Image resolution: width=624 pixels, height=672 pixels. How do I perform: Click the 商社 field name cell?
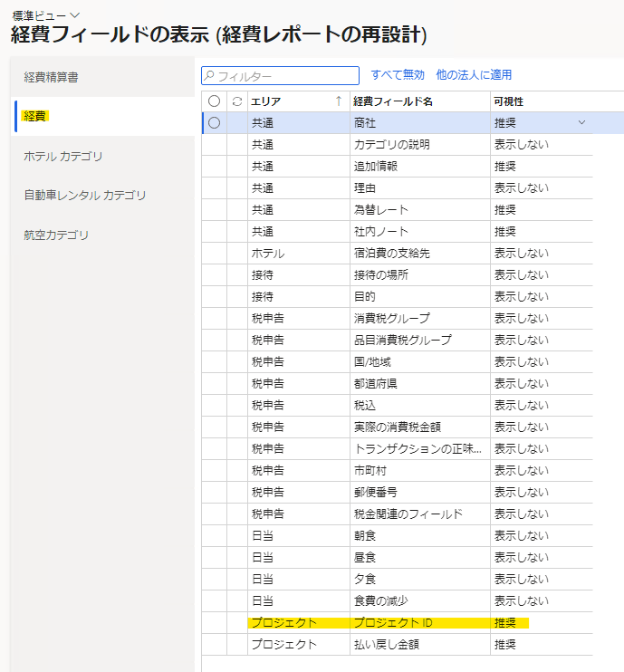pos(420,123)
